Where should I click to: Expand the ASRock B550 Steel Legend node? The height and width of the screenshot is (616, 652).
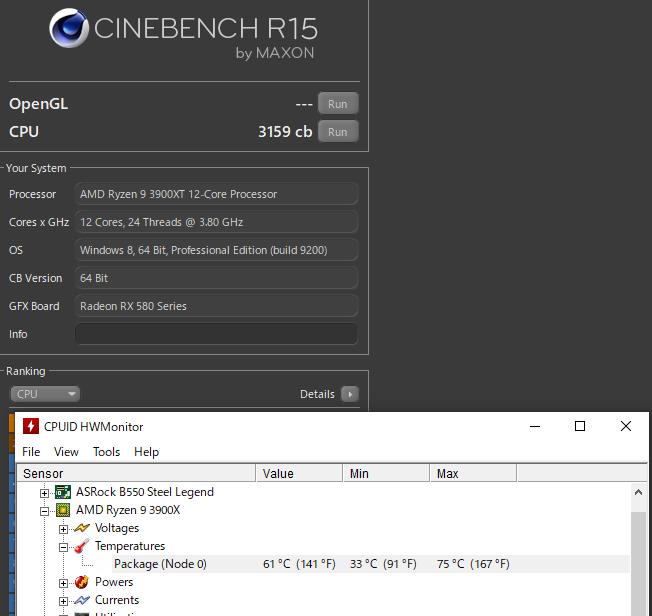(x=44, y=493)
